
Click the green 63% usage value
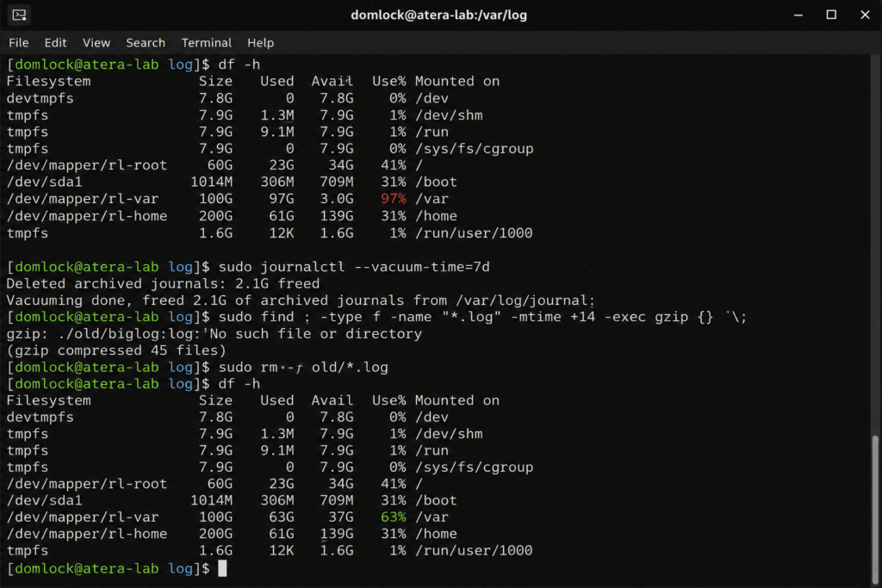coord(393,517)
